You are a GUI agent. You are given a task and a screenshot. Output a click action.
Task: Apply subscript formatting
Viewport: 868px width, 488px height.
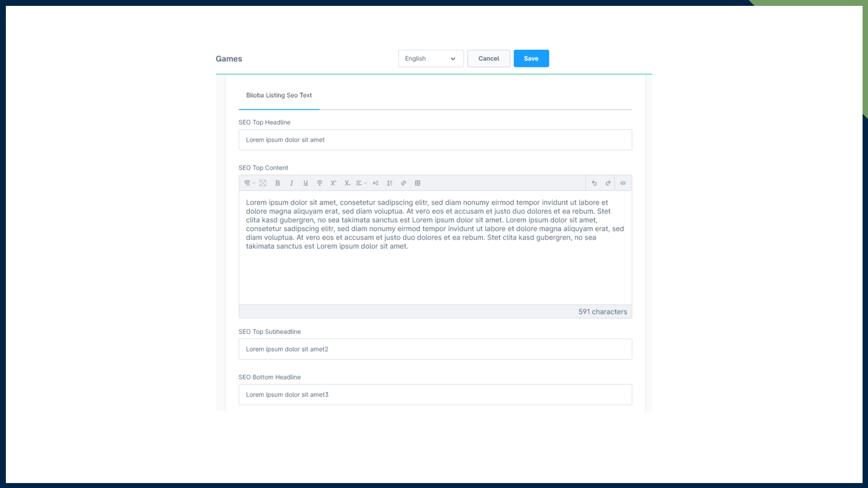(347, 183)
